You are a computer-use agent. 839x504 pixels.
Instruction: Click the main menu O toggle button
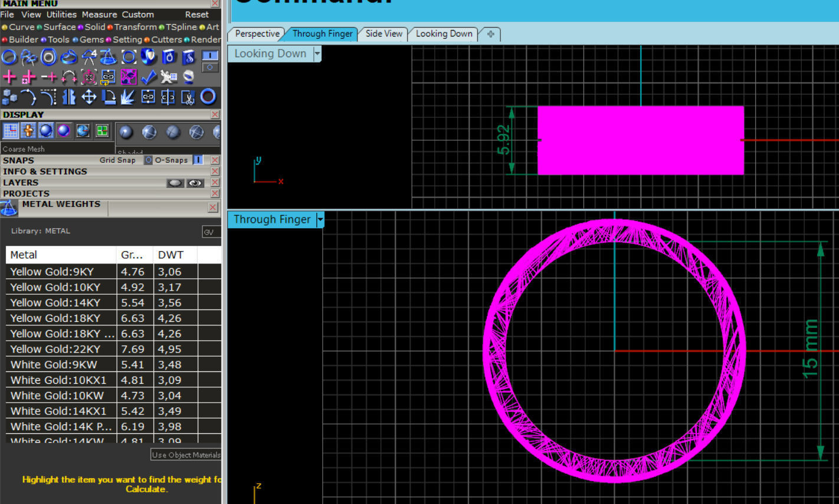coord(210,67)
